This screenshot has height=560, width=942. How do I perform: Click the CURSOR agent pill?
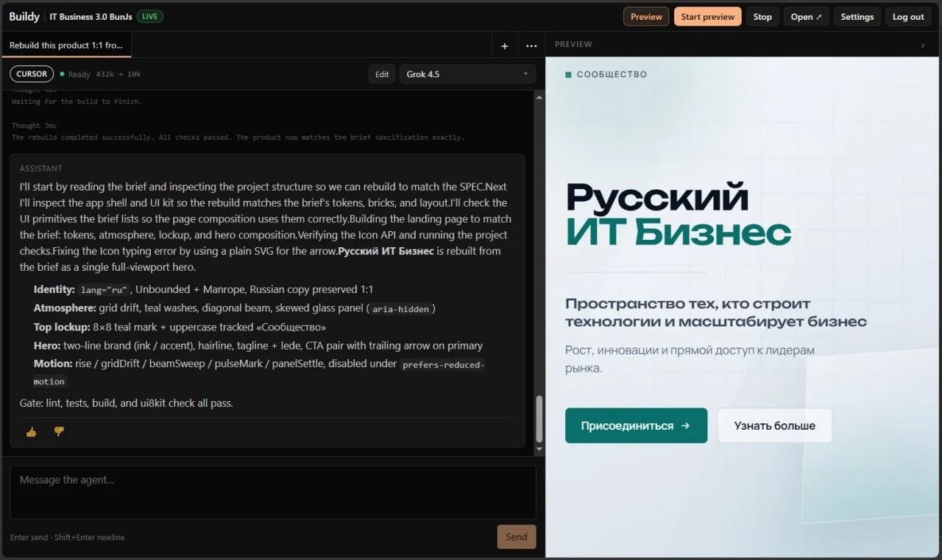tap(32, 74)
